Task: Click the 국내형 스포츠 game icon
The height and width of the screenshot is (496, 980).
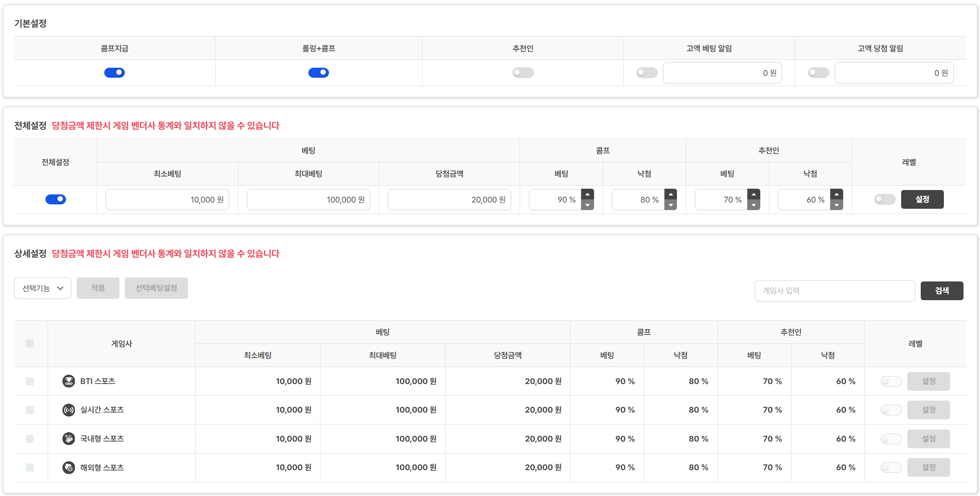Action: pyautogui.click(x=69, y=439)
